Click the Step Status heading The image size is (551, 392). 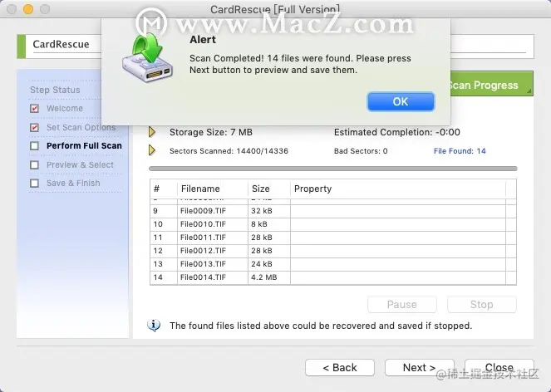coord(55,90)
